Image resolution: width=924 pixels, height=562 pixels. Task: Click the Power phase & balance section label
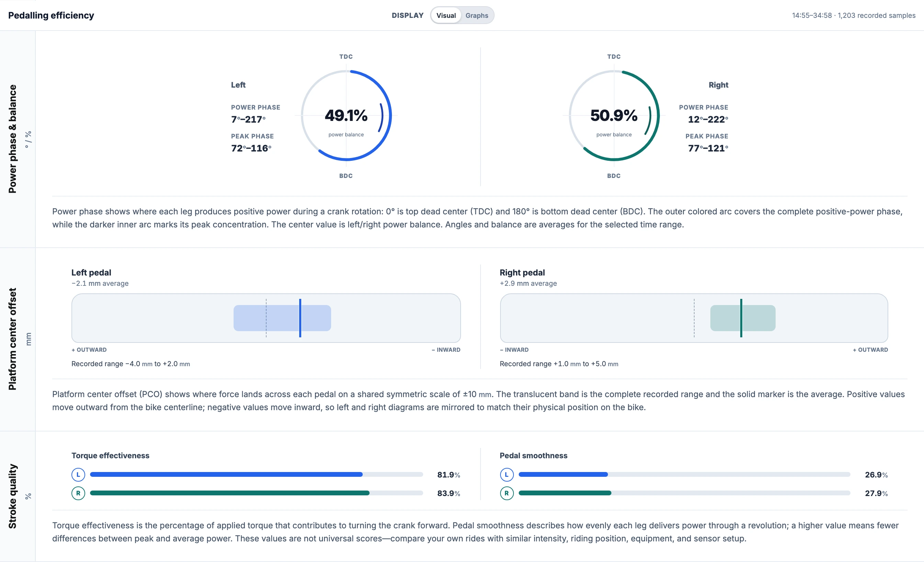coord(12,139)
